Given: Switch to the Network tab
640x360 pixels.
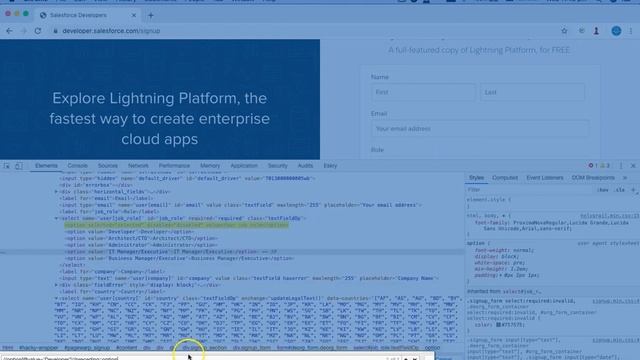Looking at the screenshot, I should (x=138, y=166).
